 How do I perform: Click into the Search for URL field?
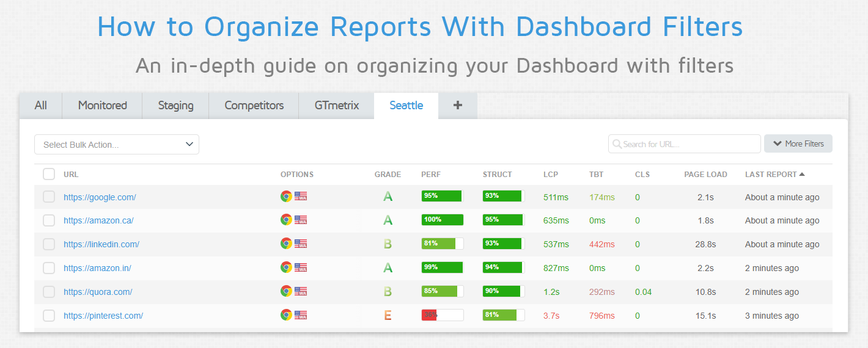[685, 144]
